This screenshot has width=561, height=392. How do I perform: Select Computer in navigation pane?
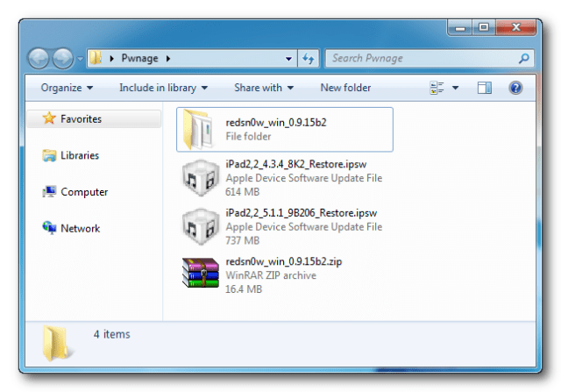84,192
